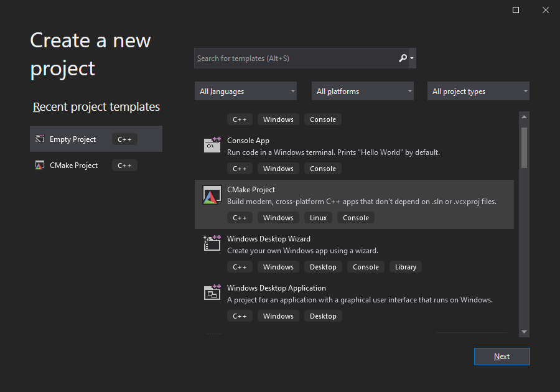Image resolution: width=560 pixels, height=392 pixels.
Task: Click the search magnifier icon
Action: pos(403,58)
